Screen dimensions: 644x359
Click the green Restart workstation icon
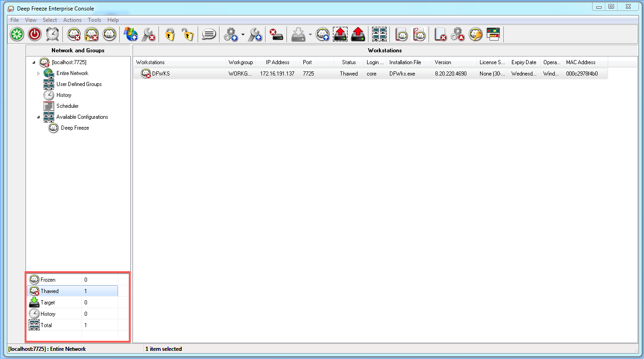17,34
